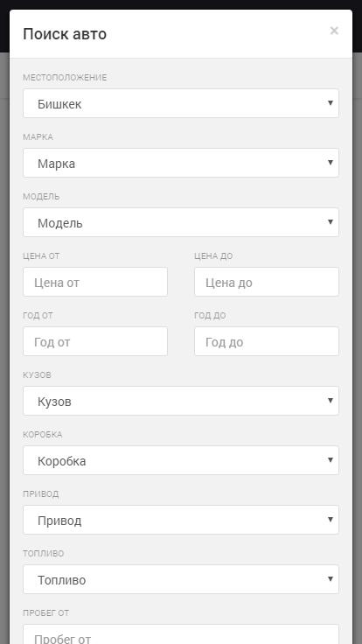This screenshot has height=644, width=362.
Task: Open the Модель dropdown
Action: pos(181,222)
